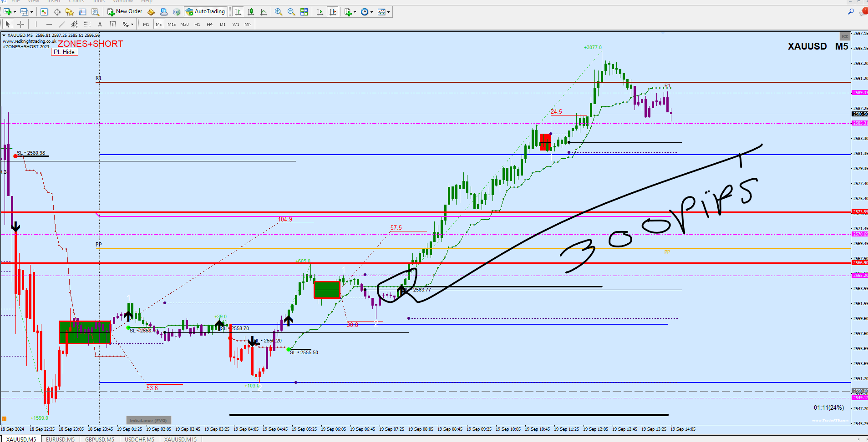
Task: Select the W1 timeframe button
Action: [x=236, y=24]
